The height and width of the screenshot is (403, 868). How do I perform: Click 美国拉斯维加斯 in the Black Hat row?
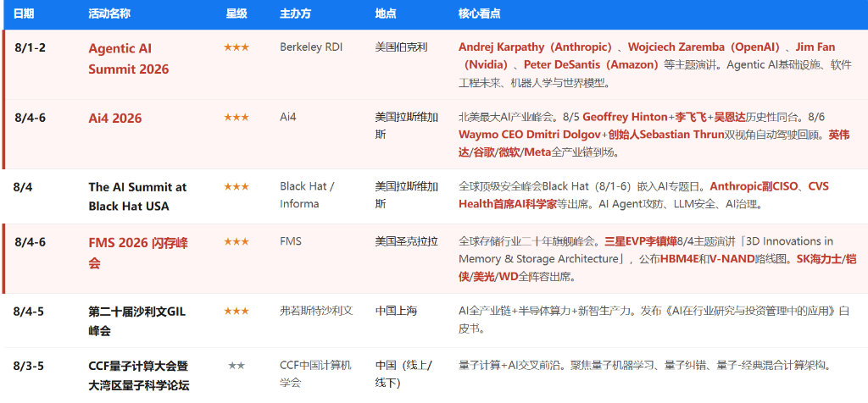406,195
